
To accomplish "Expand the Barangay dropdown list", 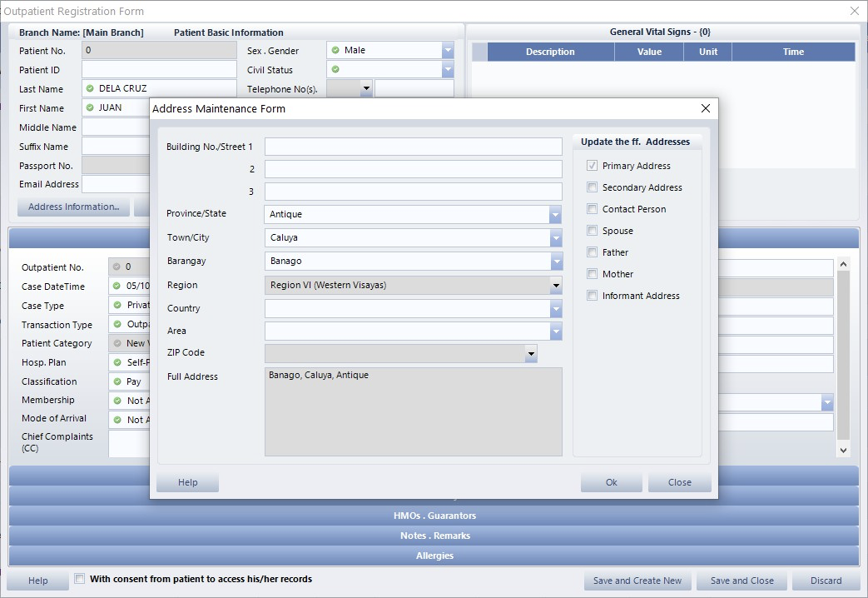I will tap(555, 262).
